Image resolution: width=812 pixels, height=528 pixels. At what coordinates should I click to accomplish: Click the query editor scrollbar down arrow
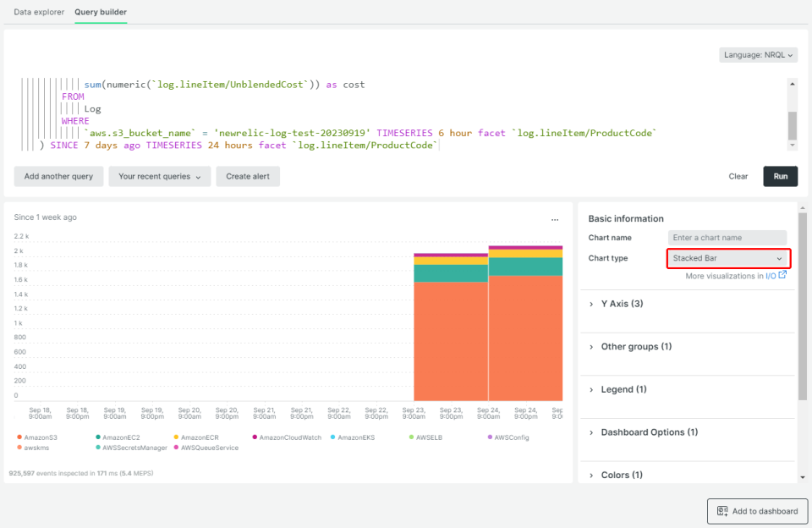point(793,146)
